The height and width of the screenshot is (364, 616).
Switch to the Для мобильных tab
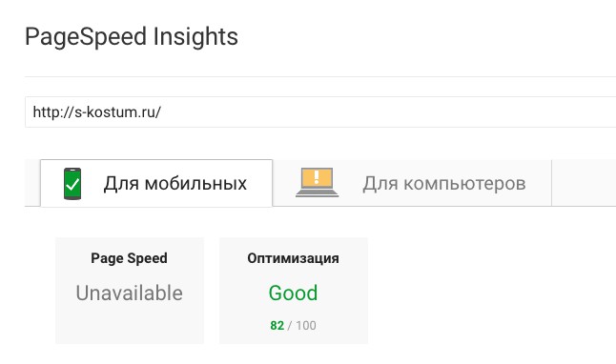click(156, 183)
